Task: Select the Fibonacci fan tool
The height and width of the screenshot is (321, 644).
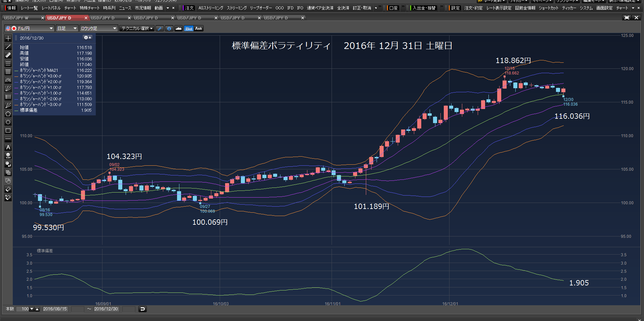Action: pos(8,89)
